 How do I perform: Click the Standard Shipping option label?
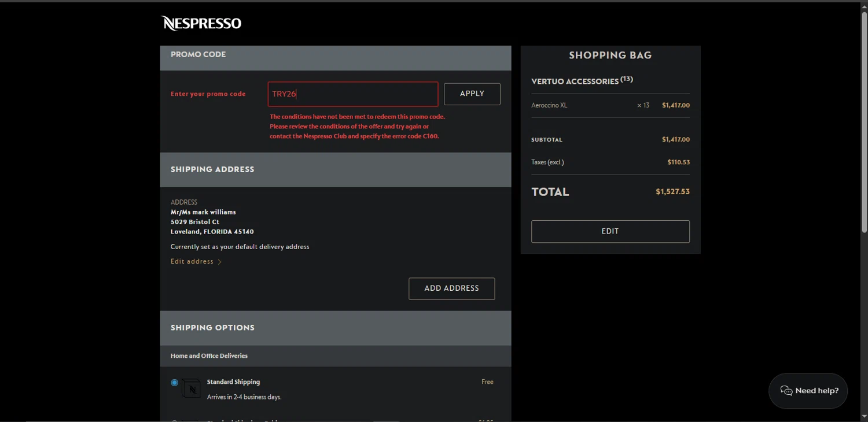[x=233, y=382]
